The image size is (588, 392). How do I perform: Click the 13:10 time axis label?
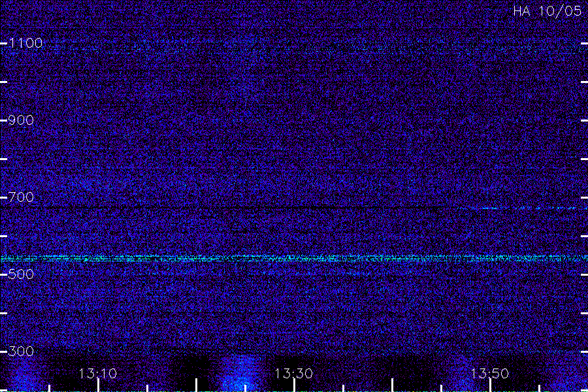pyautogui.click(x=98, y=374)
